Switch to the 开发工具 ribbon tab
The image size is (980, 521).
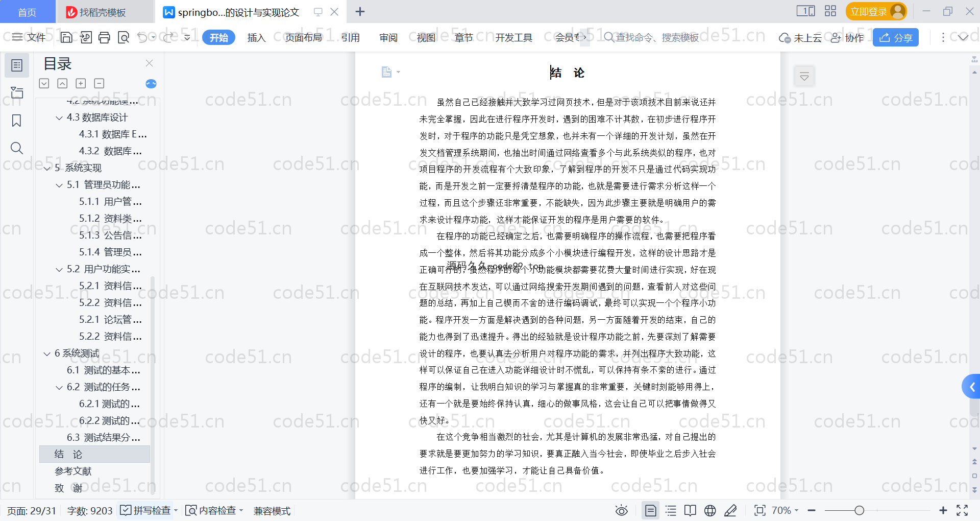point(513,37)
